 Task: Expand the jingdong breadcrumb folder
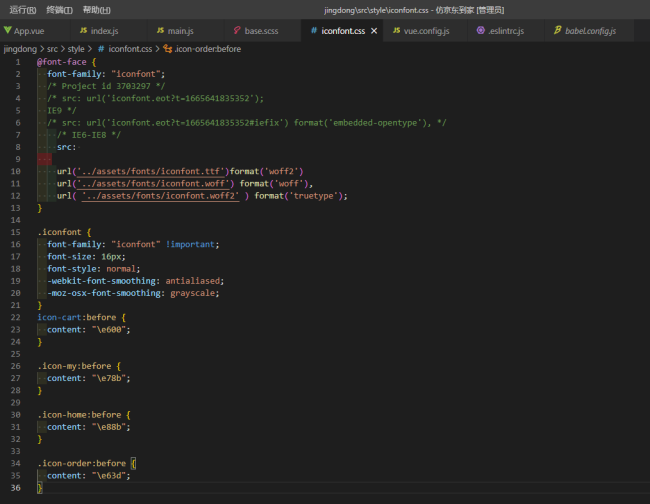[21, 47]
